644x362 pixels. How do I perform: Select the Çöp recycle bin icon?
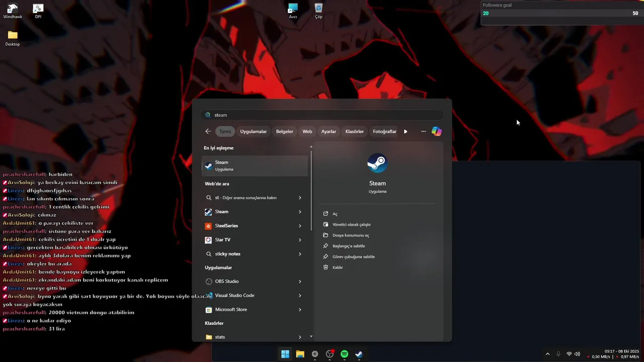coord(318,11)
